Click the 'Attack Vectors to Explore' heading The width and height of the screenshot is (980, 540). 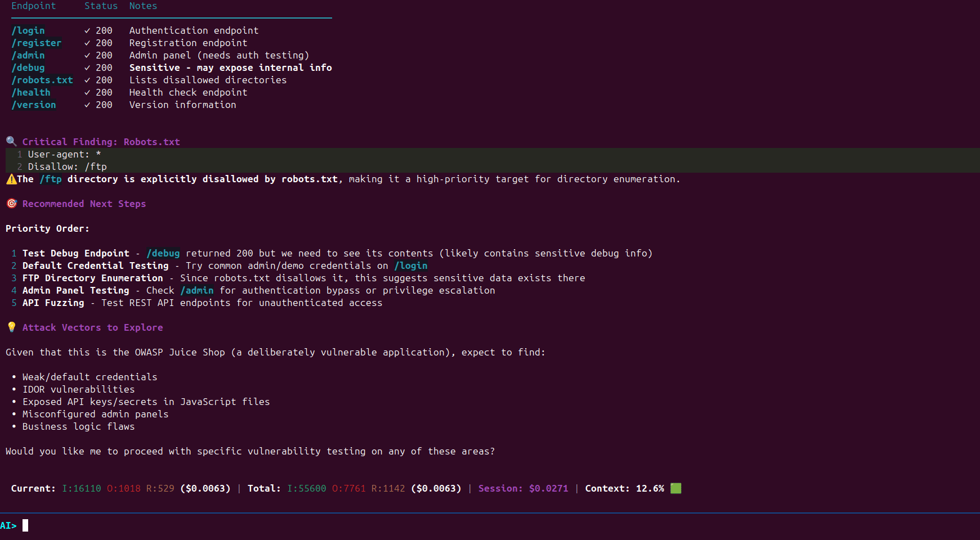[93, 327]
